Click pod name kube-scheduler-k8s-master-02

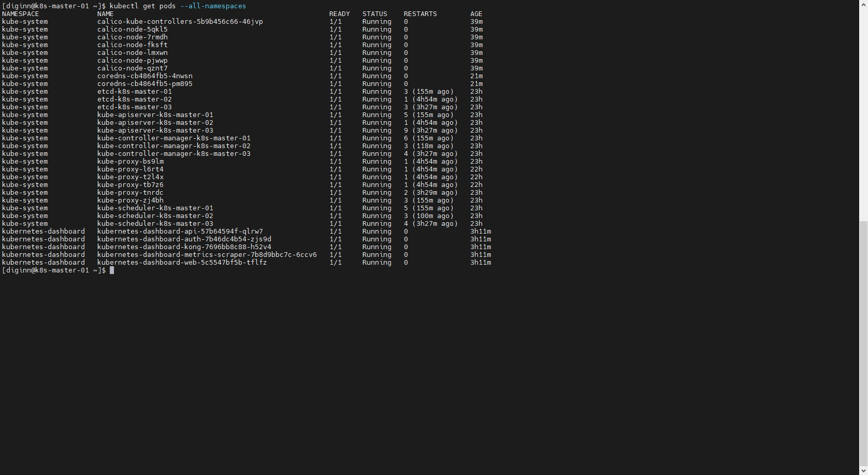pos(155,216)
